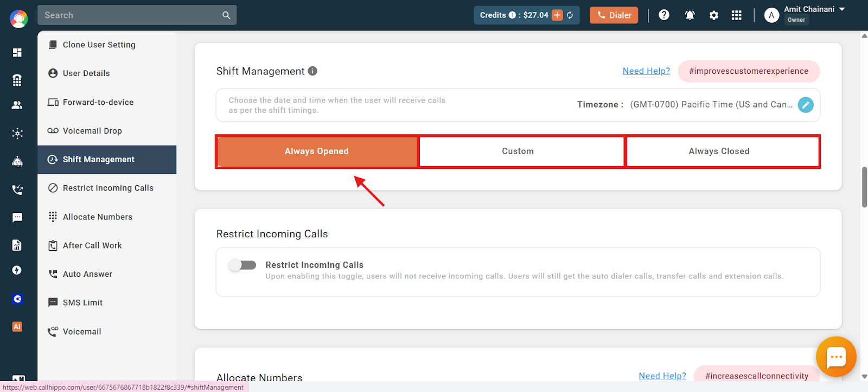The image size is (868, 392).
Task: Open the users icon in left rail
Action: [17, 105]
